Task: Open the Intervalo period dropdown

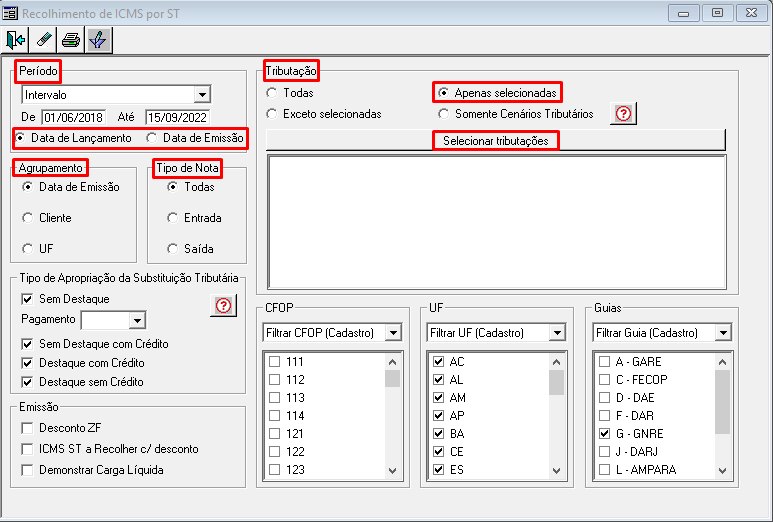Action: coord(202,95)
